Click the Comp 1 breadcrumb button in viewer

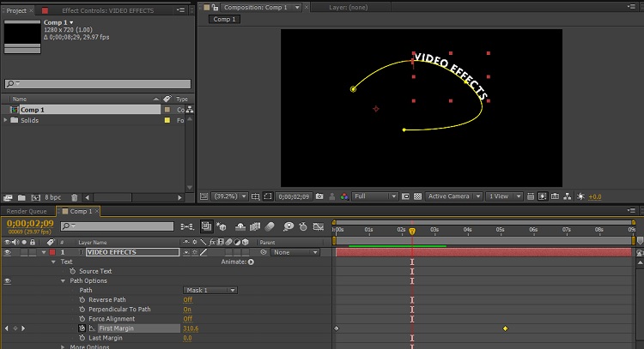coord(224,19)
